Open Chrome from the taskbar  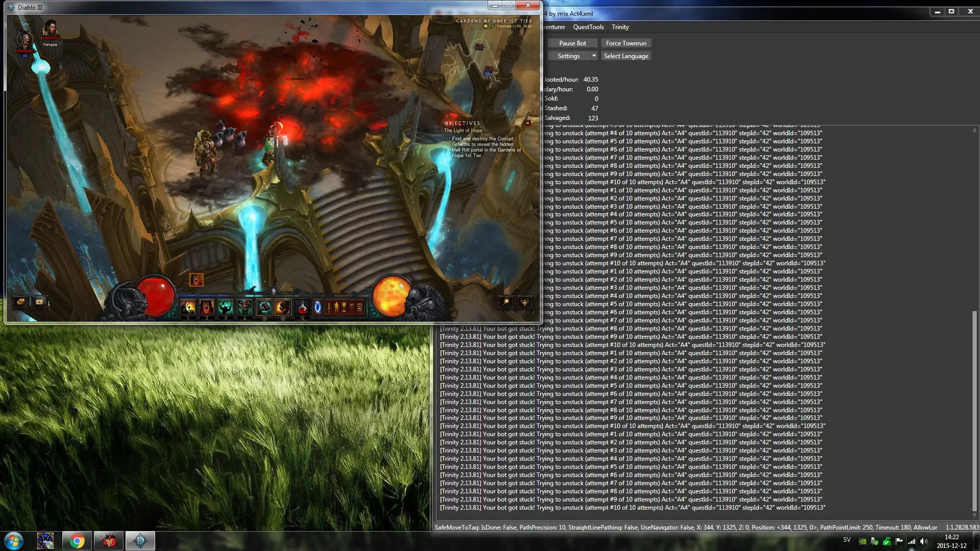pyautogui.click(x=77, y=541)
